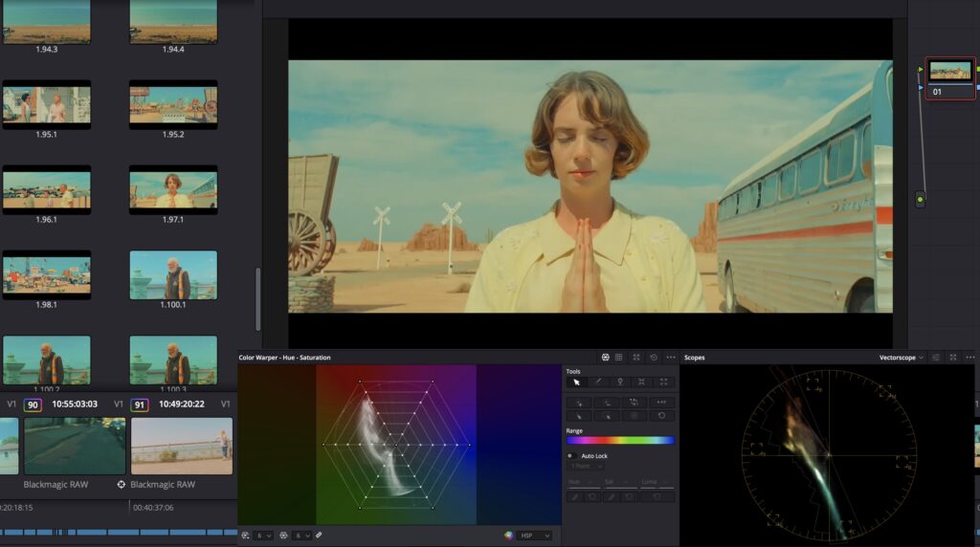Viewport: 980px width, 547px height.
Task: Switch Color Warper to grid view icon
Action: point(619,357)
